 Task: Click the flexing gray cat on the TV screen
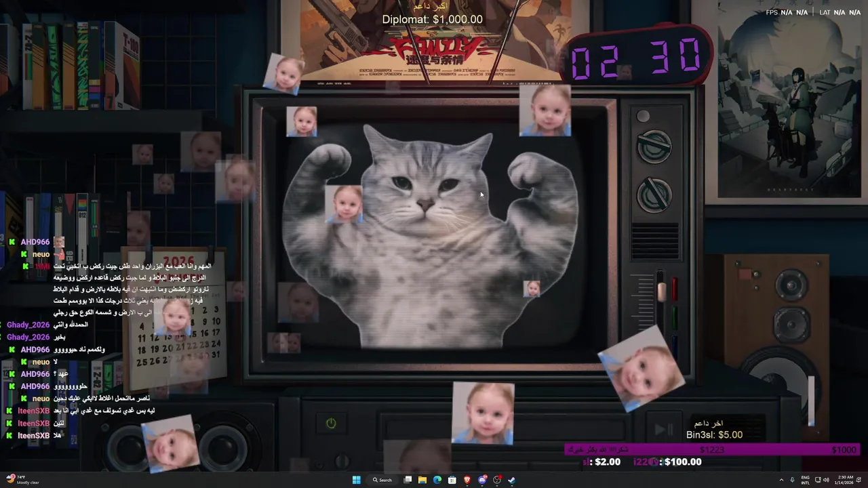[429, 236]
